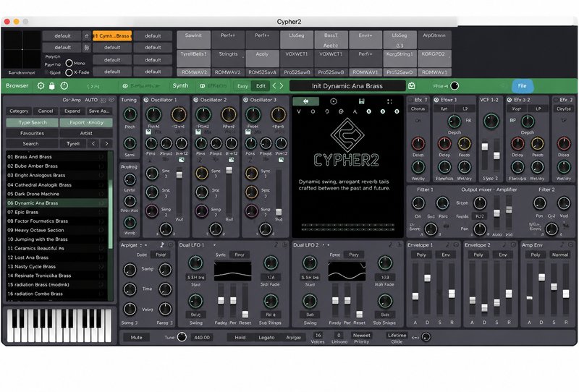The height and width of the screenshot is (392, 579).
Task: Select the Favourites tab in browser
Action: pos(32,133)
